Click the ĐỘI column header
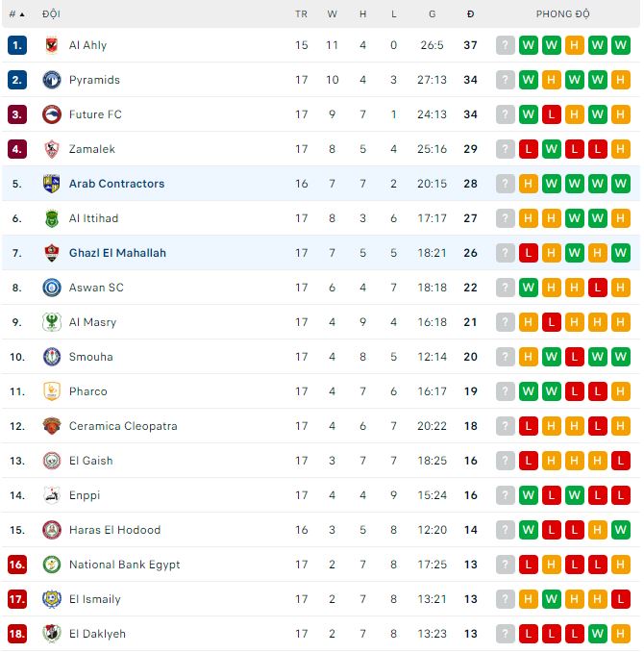Viewport: 644px width, 653px height. pos(51,14)
